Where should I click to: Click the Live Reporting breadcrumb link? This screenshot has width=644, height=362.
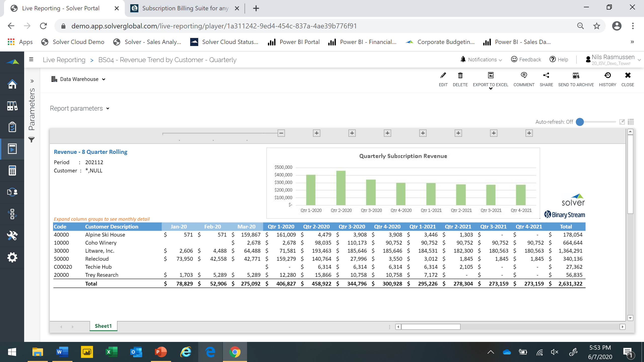[x=64, y=60]
